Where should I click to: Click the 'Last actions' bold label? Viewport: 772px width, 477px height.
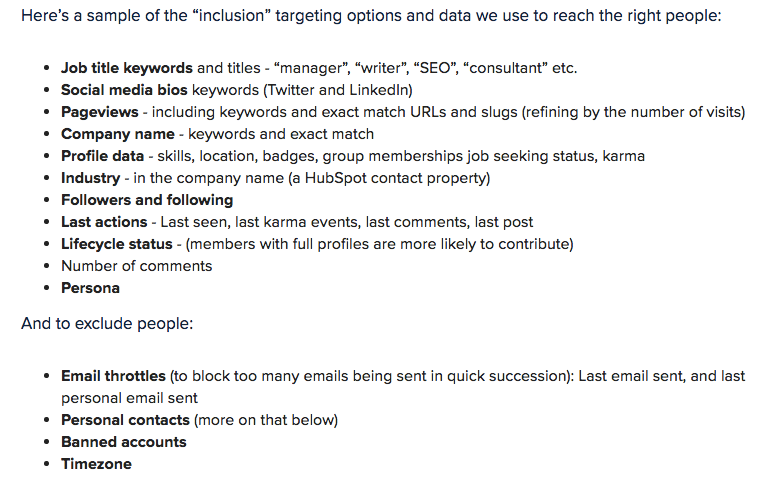click(x=104, y=222)
